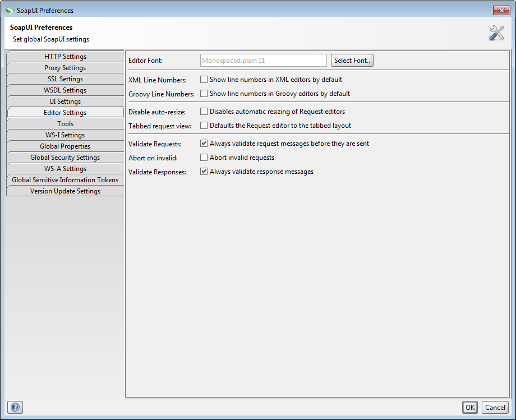Click the help question mark icon
The width and height of the screenshot is (516, 420).
click(x=15, y=407)
